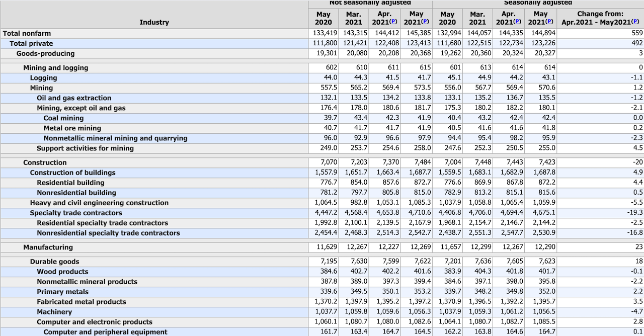
Task: Select 'Mining, except oil and gas' row label
Action: click(x=81, y=108)
